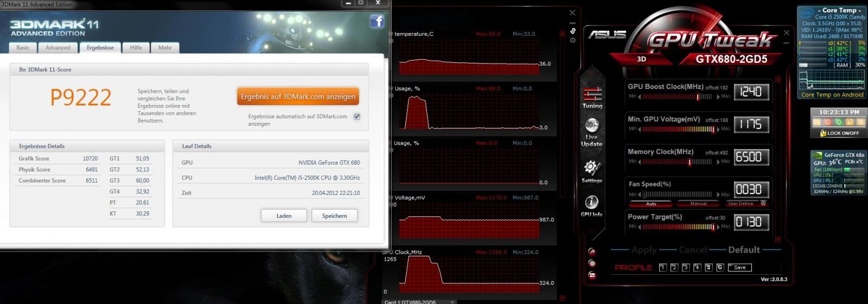
Task: Click Memory Clock Max arrow
Action: [718, 162]
